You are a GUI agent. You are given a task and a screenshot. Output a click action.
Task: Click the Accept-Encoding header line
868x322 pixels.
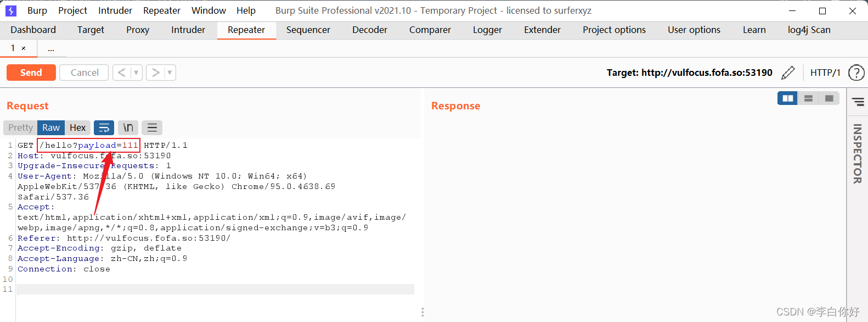99,248
